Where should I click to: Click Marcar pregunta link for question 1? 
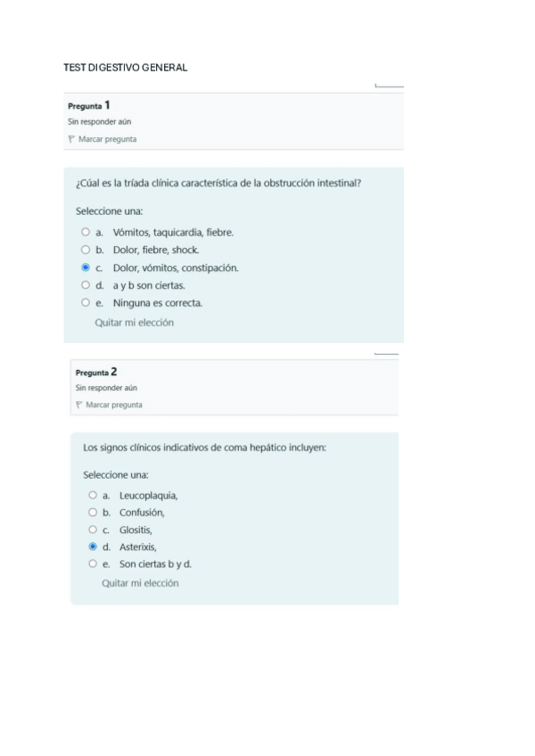107,139
